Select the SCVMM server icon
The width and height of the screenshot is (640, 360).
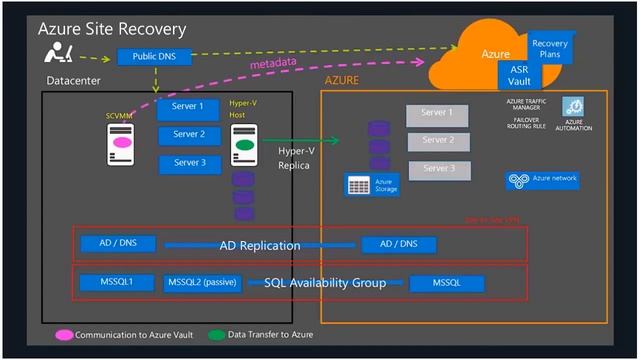click(x=121, y=144)
